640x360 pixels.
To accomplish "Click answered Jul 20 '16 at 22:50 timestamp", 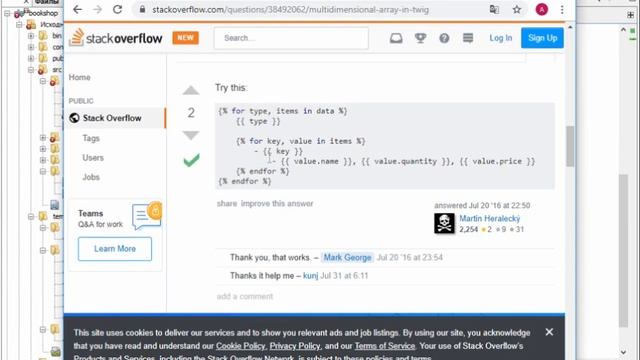I will point(482,205).
